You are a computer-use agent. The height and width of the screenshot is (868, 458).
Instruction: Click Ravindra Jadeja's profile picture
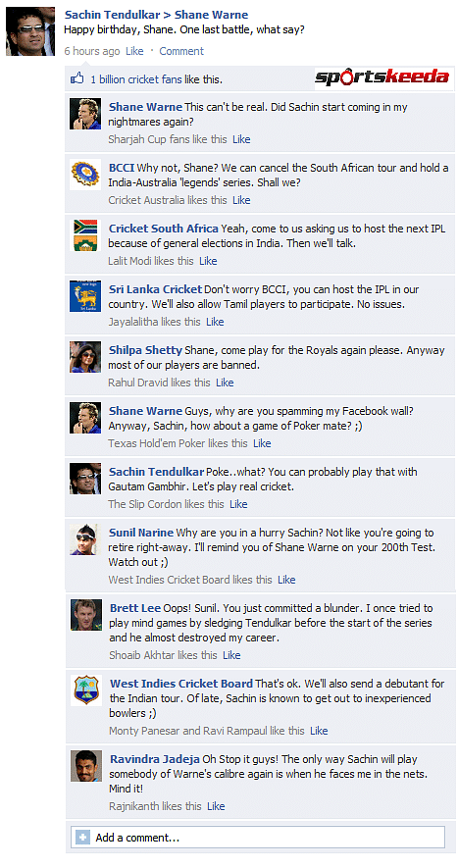[86, 766]
